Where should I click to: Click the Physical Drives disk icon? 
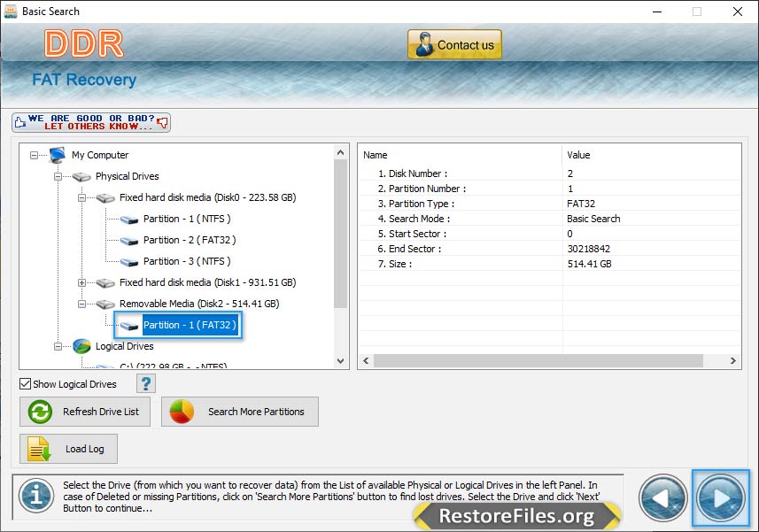click(x=81, y=177)
